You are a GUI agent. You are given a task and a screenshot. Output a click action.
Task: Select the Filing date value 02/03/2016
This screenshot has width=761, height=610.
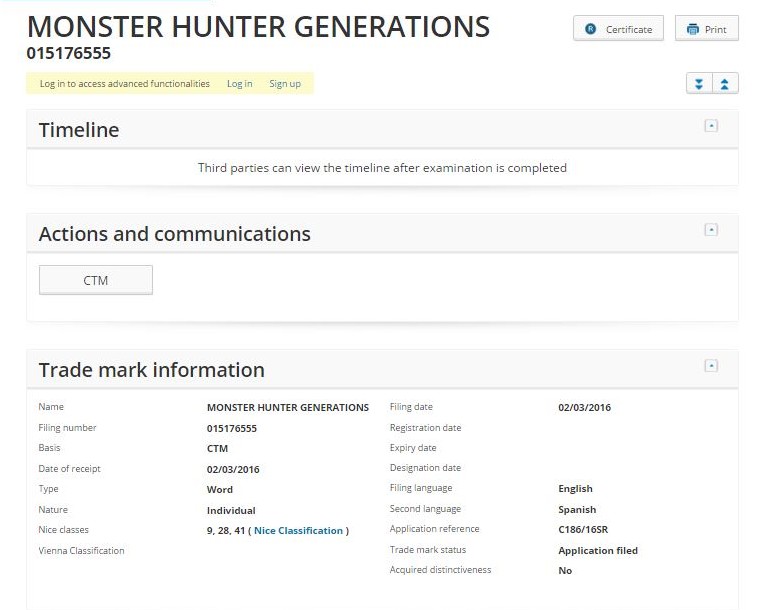pos(585,408)
